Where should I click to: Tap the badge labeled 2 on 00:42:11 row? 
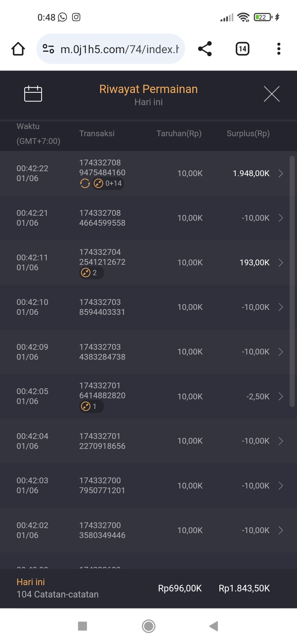(91, 273)
